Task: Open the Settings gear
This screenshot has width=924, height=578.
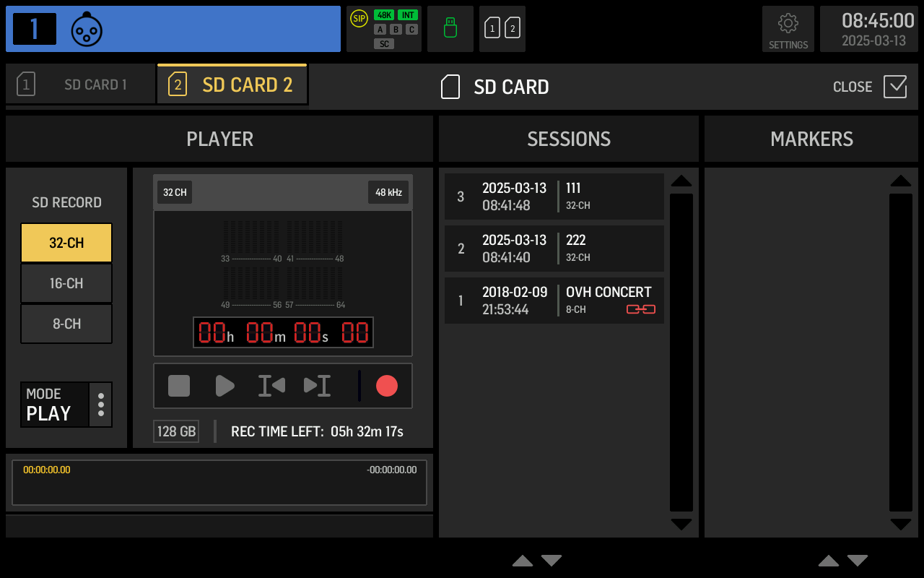Action: click(x=788, y=29)
